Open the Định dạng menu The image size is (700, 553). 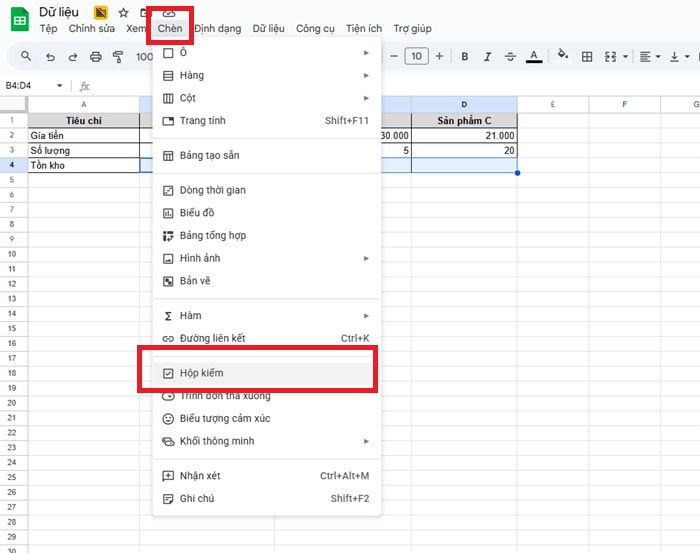[218, 29]
